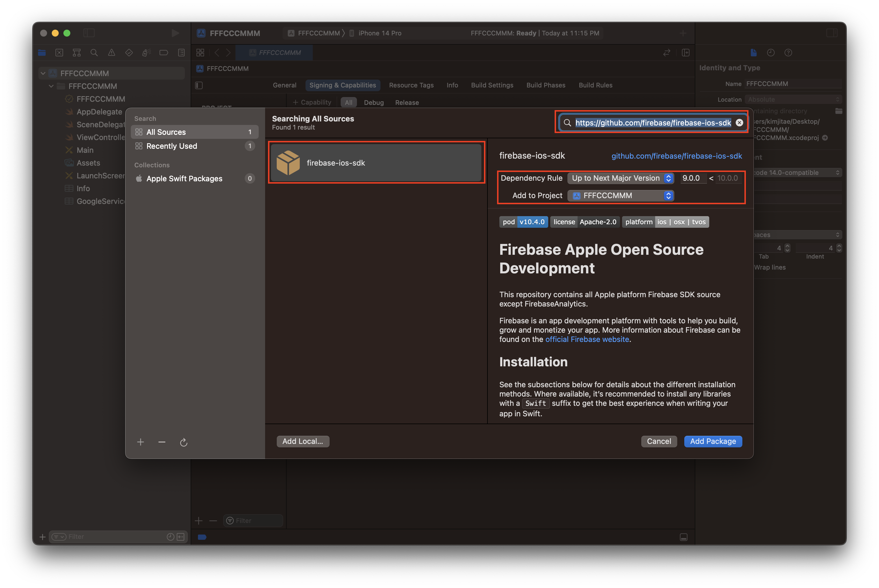Click the package URL search field
This screenshot has height=588, width=879.
[653, 123]
